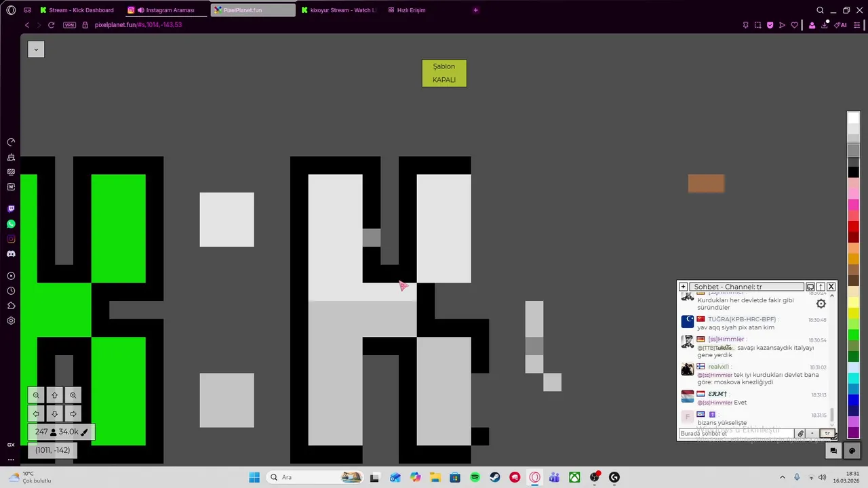Move canvas down with the arrow button
The height and width of the screenshot is (488, 868).
click(x=55, y=413)
